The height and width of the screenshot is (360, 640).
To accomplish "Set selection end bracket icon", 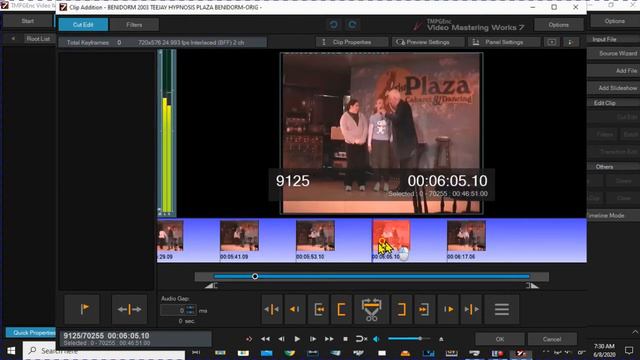I will click(x=402, y=309).
